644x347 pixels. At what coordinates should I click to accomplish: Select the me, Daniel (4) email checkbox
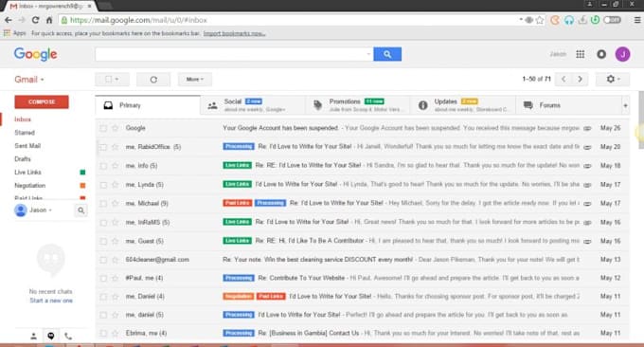click(x=103, y=297)
